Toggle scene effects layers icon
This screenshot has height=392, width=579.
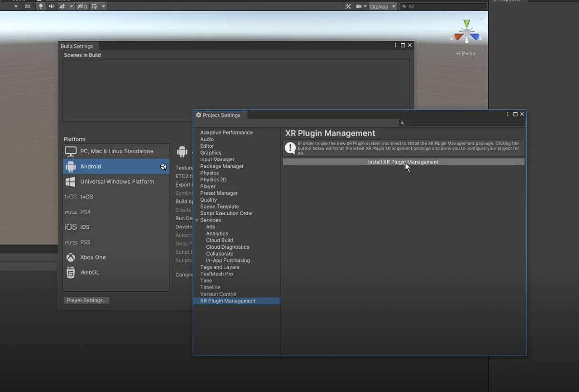click(62, 6)
